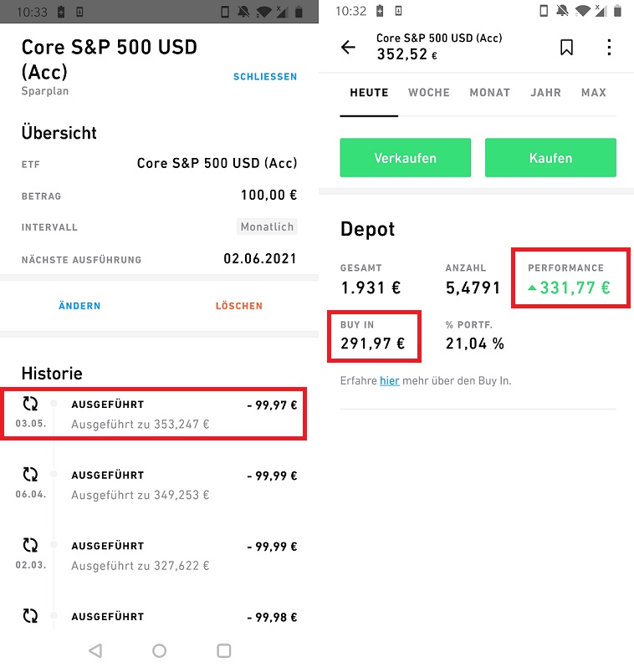This screenshot has height=672, width=634.
Task: Open the Monatlich interval selector
Action: (x=267, y=227)
